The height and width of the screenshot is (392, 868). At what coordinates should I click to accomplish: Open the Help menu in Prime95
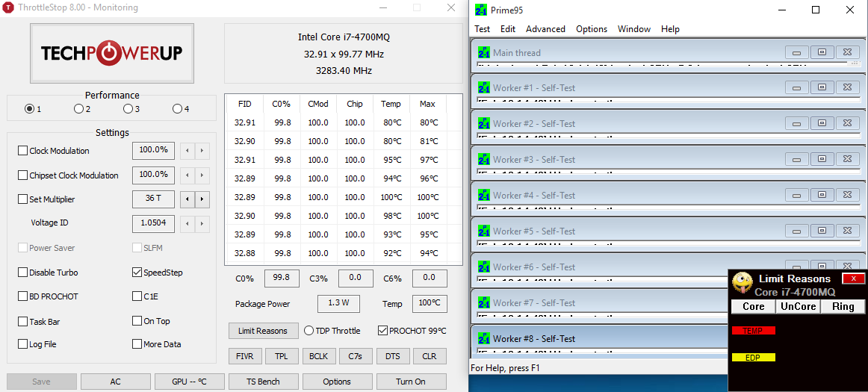pos(670,29)
